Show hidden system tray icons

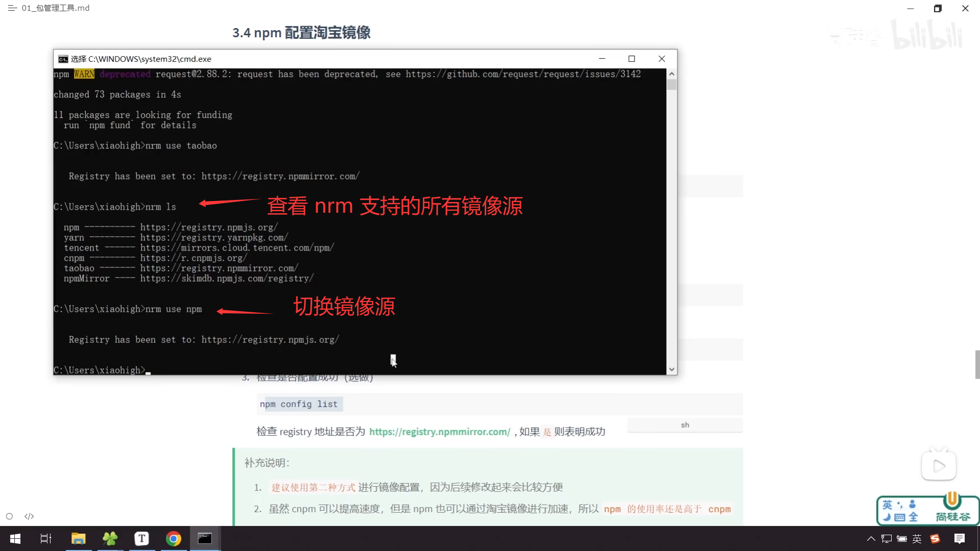pos(871,539)
